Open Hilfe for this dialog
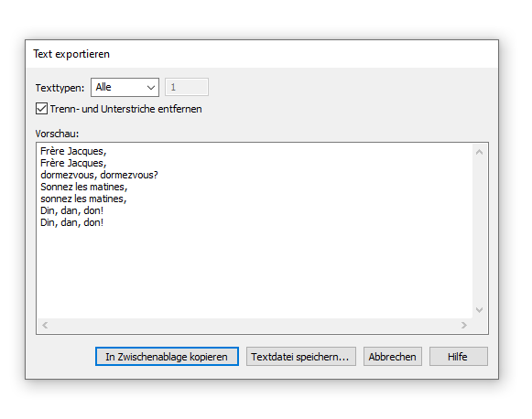 pyautogui.click(x=459, y=357)
